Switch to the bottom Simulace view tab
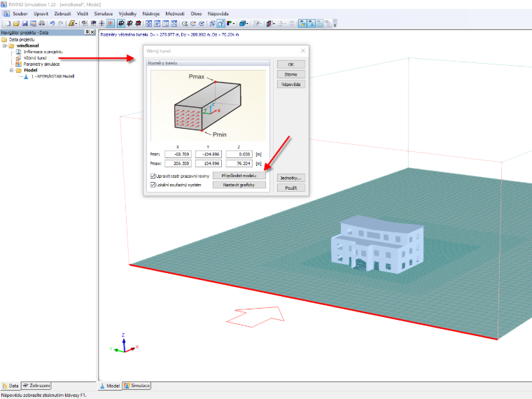532x399 pixels. pos(136,386)
